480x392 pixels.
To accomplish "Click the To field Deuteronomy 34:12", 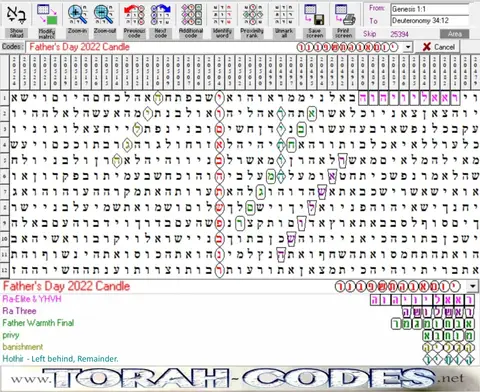I will [430, 21].
